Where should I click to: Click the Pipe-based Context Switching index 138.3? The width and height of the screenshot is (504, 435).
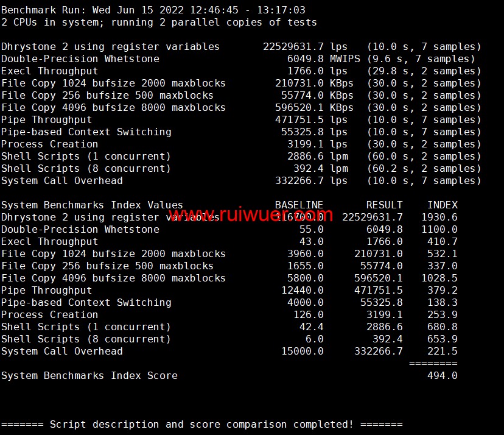pos(442,303)
